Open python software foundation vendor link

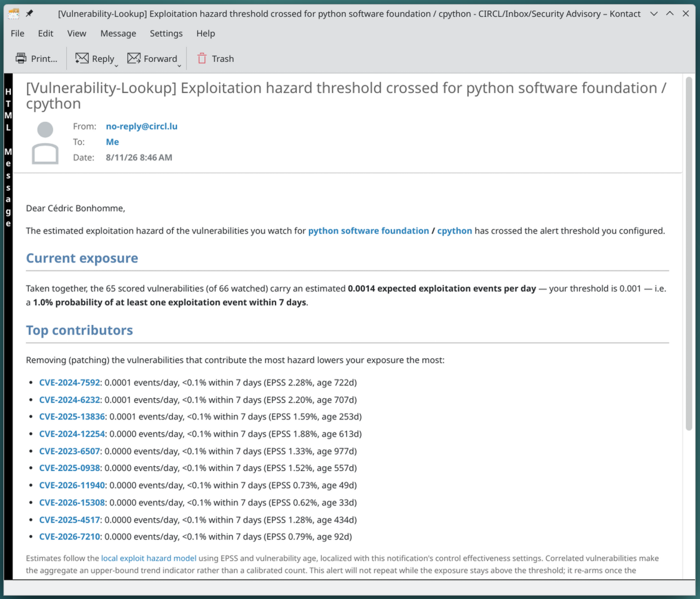(x=368, y=231)
